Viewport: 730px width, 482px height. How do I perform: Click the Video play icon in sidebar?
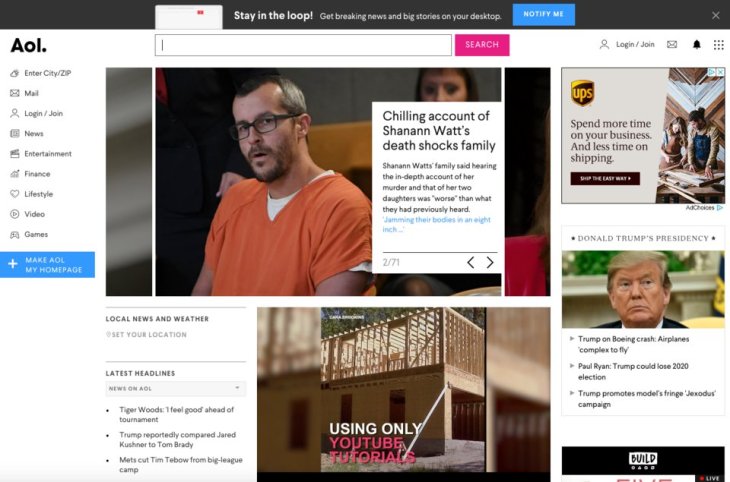pos(15,214)
